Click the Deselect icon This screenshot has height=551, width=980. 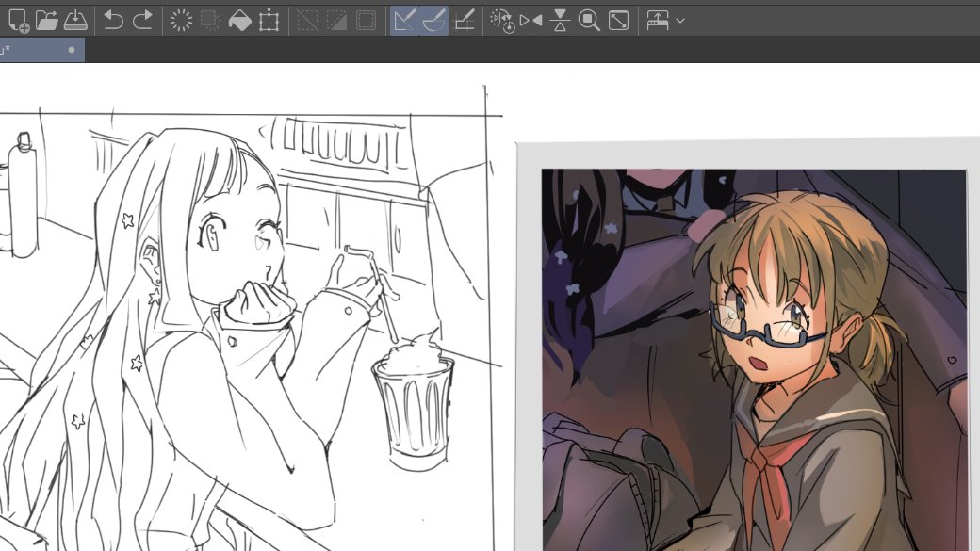(x=307, y=21)
